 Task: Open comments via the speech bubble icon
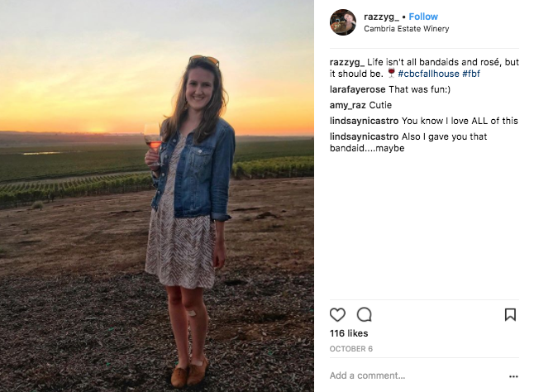(x=364, y=315)
